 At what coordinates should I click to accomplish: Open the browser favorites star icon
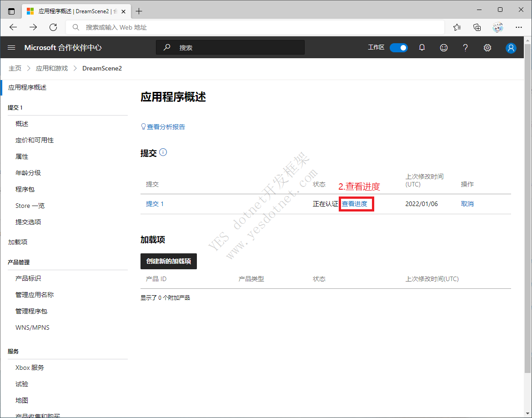click(457, 27)
